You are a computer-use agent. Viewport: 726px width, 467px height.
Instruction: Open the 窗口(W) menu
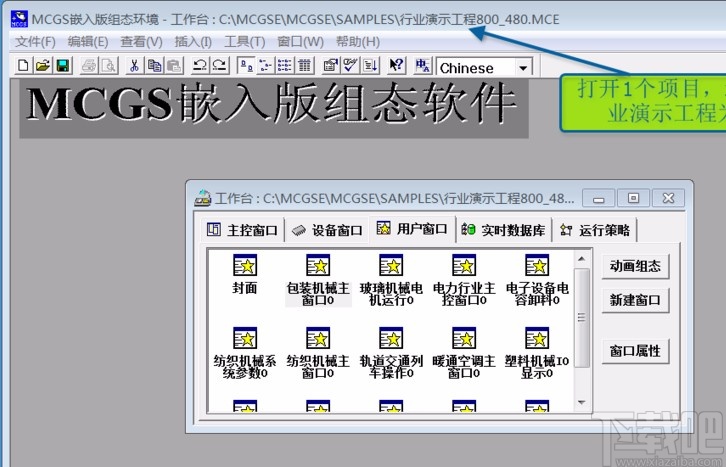(x=300, y=42)
